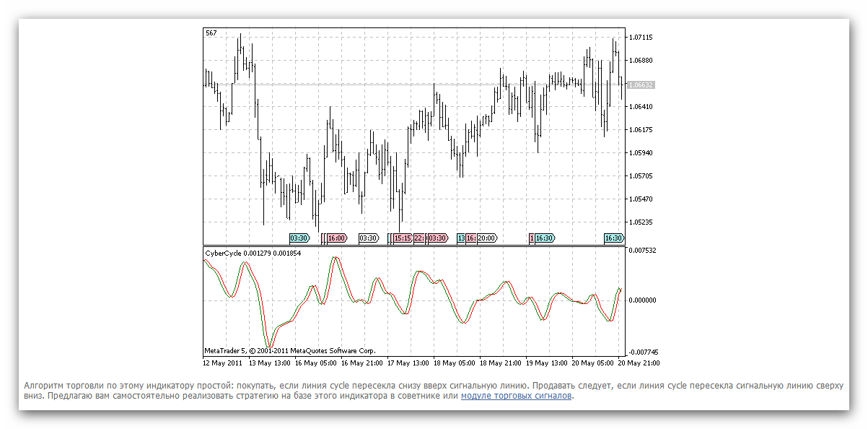Click the cyan 03:30 event marker
This screenshot has height=429, width=868.
pos(299,238)
